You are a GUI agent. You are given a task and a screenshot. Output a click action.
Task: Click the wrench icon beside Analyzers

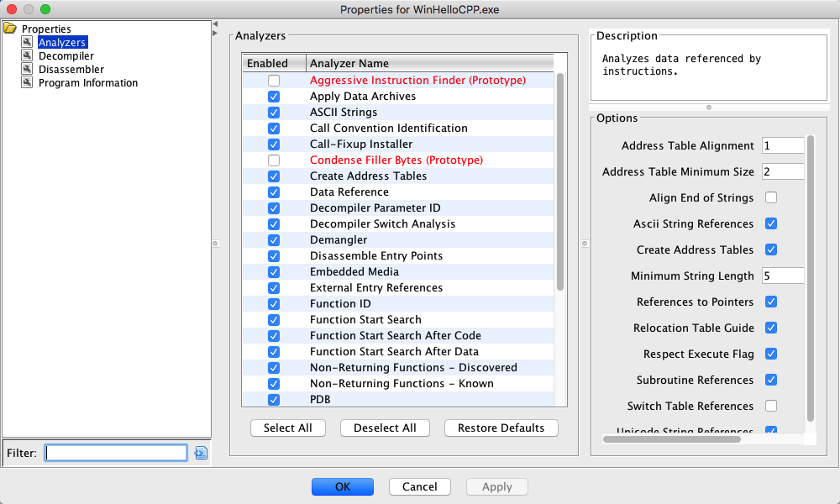(27, 43)
